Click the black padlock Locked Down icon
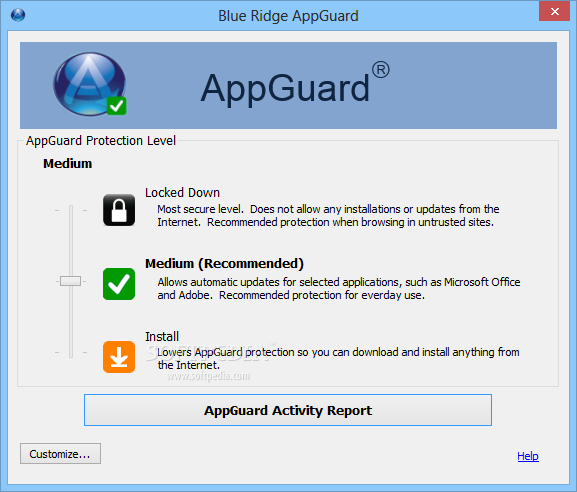 (119, 210)
